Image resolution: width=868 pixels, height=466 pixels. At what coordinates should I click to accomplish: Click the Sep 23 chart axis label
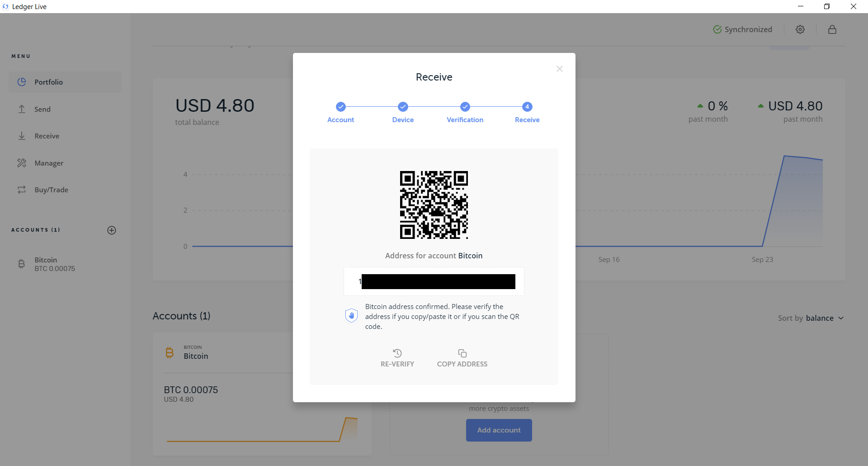coord(762,260)
